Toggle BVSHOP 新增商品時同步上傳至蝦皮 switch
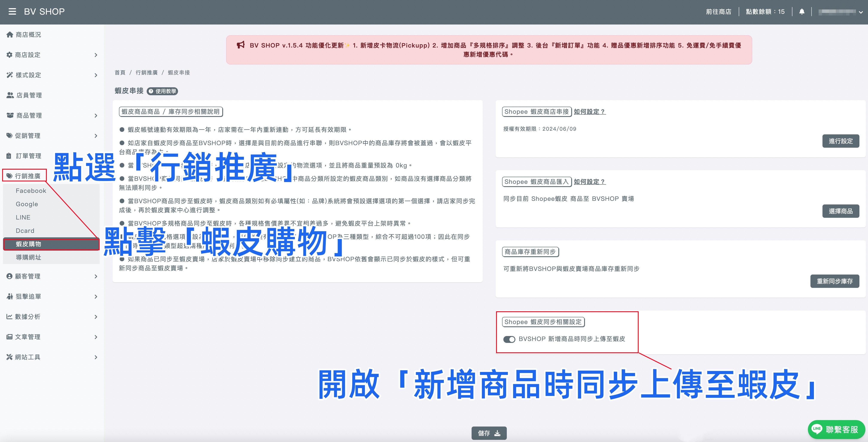 (x=509, y=339)
